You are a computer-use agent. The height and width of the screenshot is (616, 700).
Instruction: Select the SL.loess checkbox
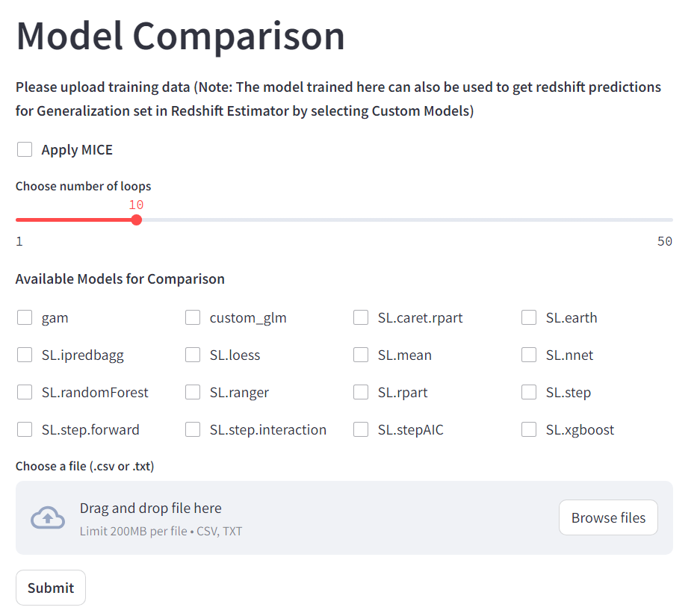point(193,355)
